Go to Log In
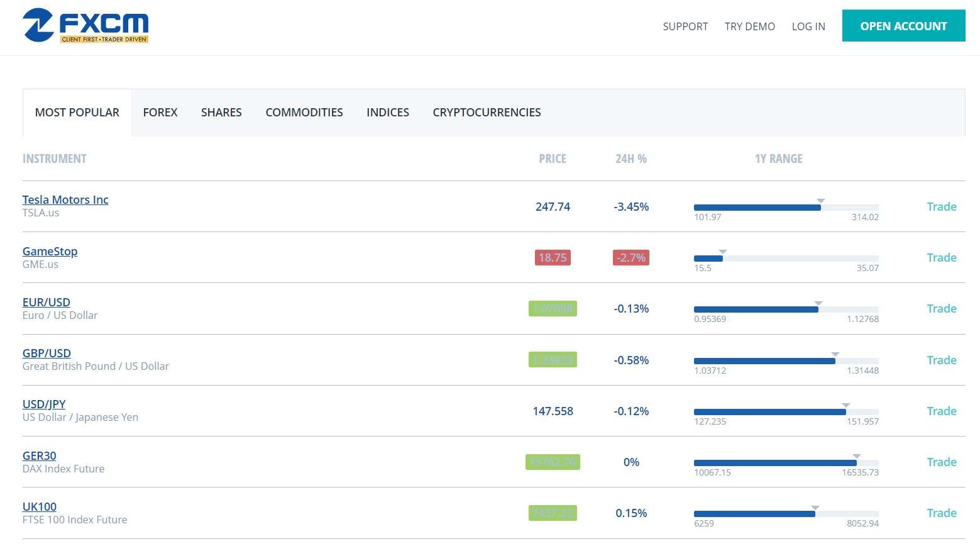 coord(808,26)
